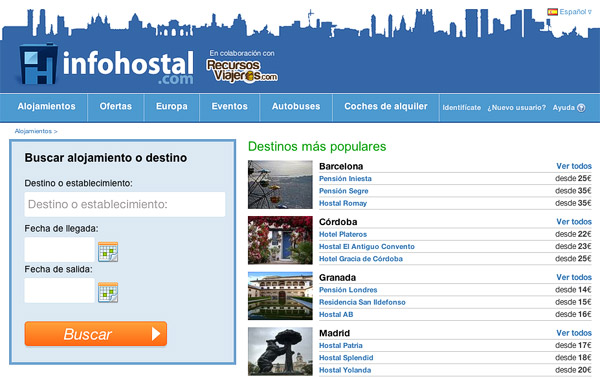This screenshot has width=600, height=379.
Task: Open Pensión Iniesta listing
Action: (x=345, y=179)
